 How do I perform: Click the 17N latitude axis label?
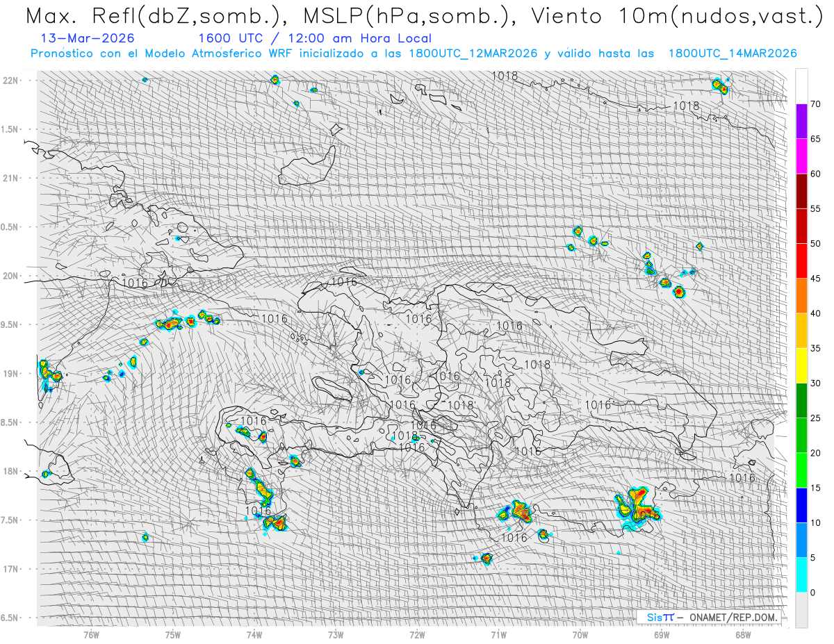(x=10, y=569)
